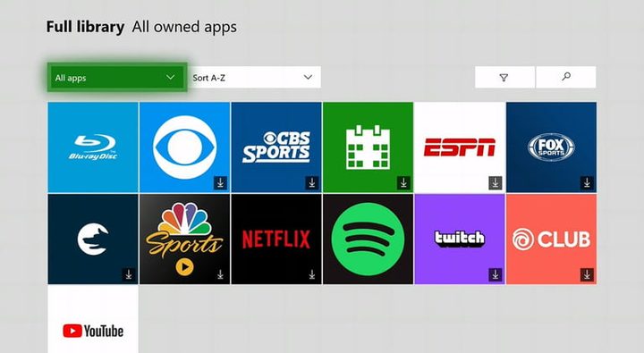This screenshot has height=353, width=644.
Task: Click download arrow on NBC Sports tile
Action: click(221, 274)
